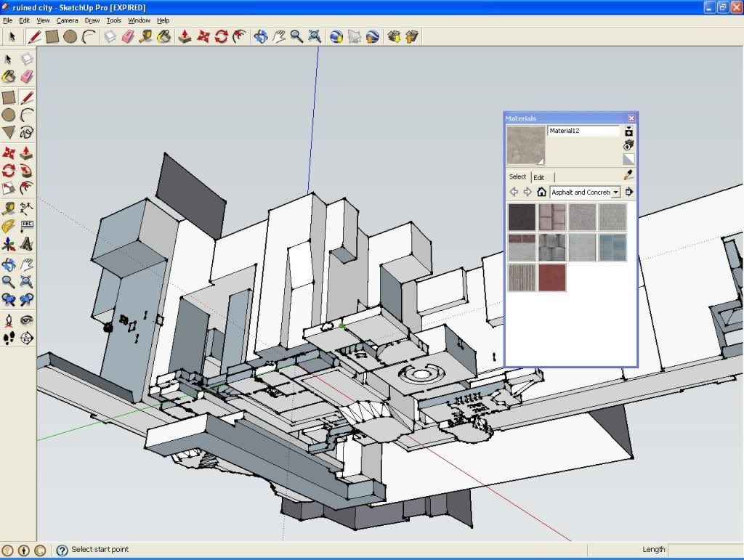Open the Draw menu
The height and width of the screenshot is (560, 744).
(92, 20)
